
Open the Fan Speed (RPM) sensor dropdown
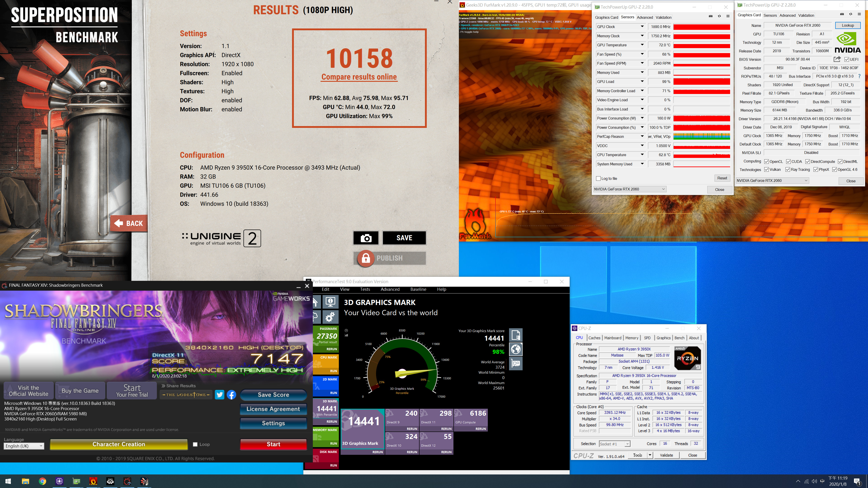click(642, 63)
